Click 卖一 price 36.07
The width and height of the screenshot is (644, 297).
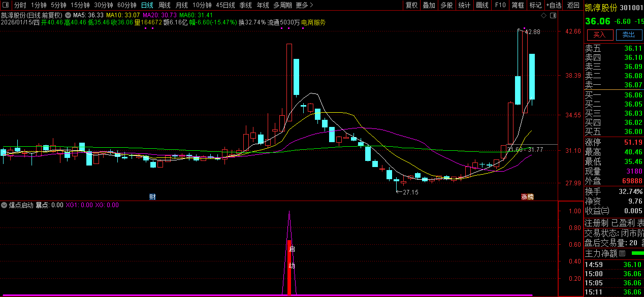(633, 85)
